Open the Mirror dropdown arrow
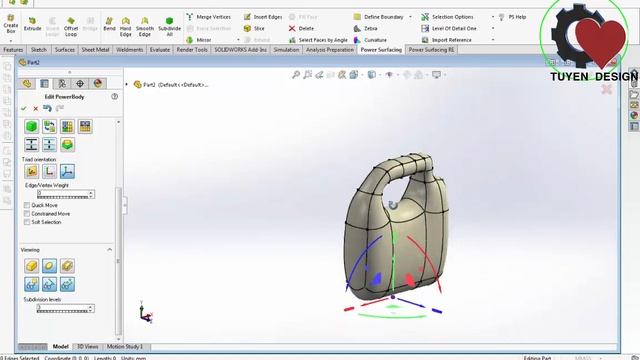 238,40
